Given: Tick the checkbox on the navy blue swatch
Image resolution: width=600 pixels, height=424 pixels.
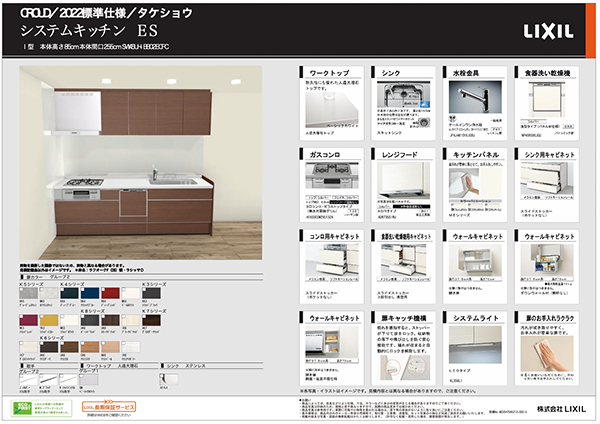Looking at the screenshot, I should (x=83, y=290).
